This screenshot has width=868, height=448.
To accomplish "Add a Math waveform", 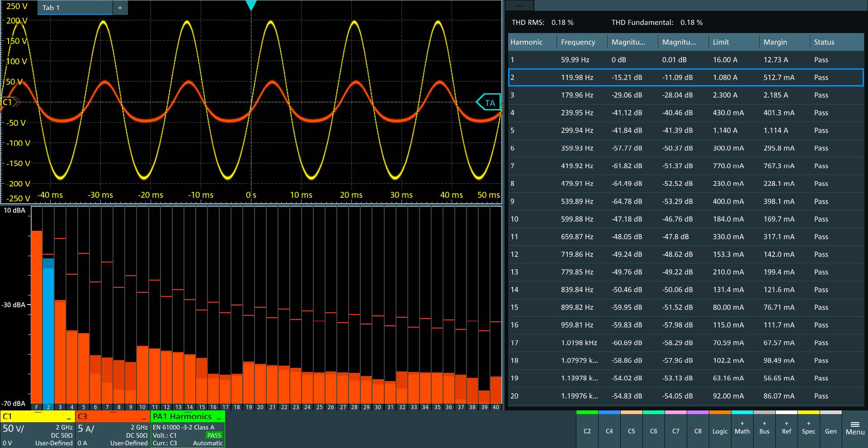I will (742, 429).
